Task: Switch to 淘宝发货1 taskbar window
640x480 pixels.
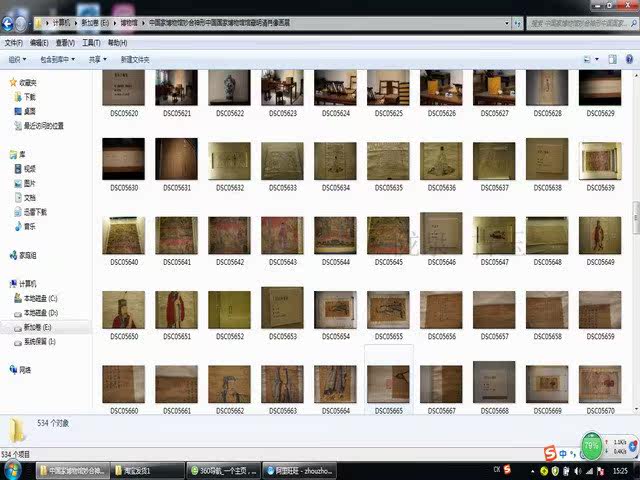Action: (147, 471)
